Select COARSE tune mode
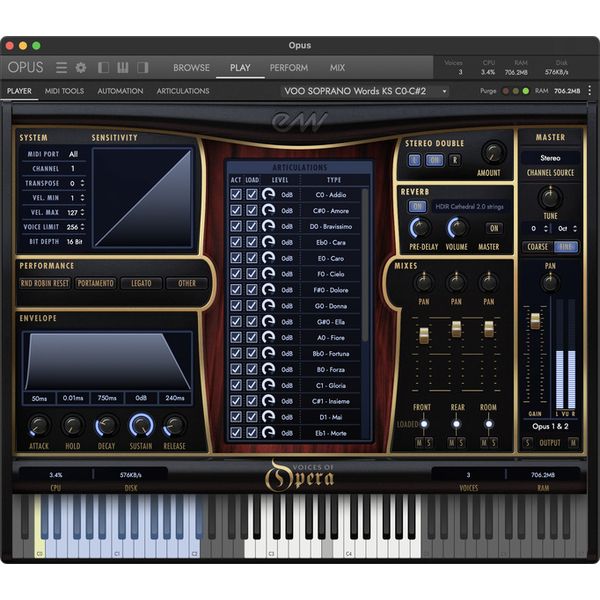 click(538, 247)
